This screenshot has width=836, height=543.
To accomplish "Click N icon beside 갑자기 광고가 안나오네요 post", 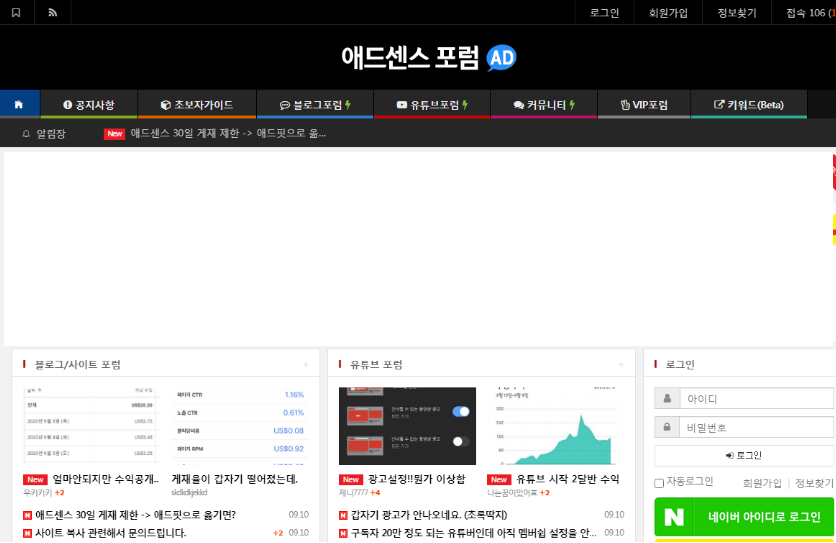I will [343, 515].
